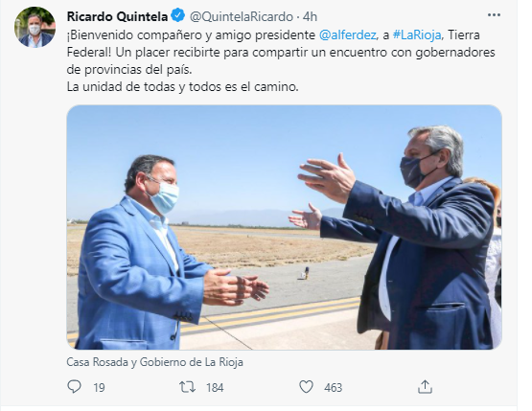Open the @alferdez mention link
The image size is (532, 411).
(347, 34)
